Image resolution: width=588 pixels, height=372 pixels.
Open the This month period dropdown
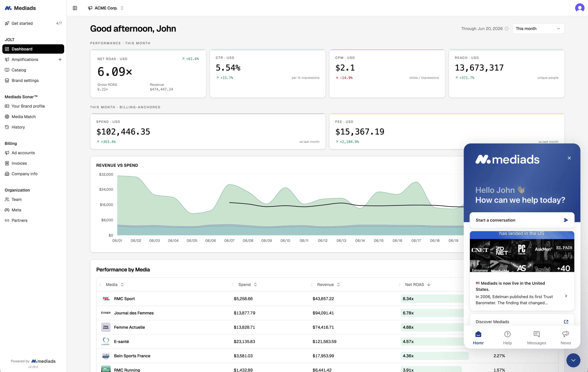pyautogui.click(x=538, y=28)
